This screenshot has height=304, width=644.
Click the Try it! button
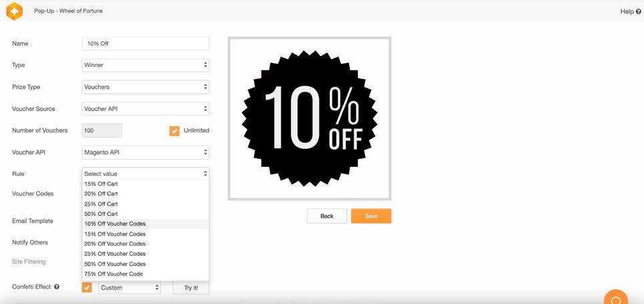click(191, 287)
